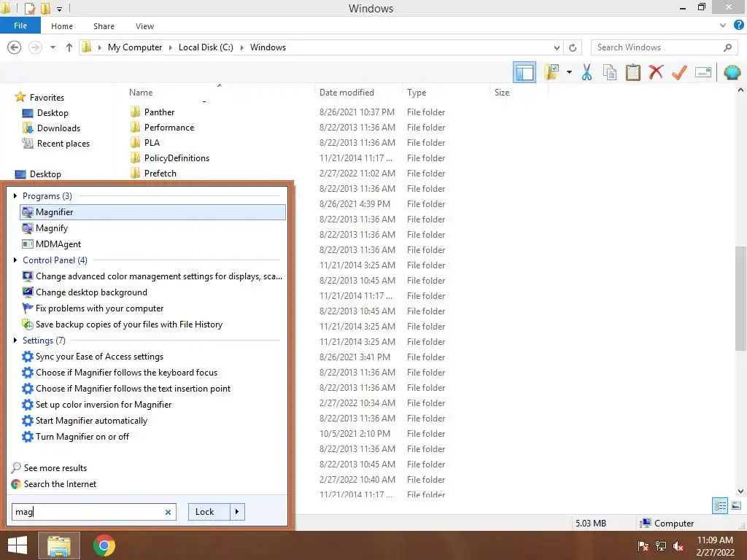Click See more results link

[x=55, y=467]
